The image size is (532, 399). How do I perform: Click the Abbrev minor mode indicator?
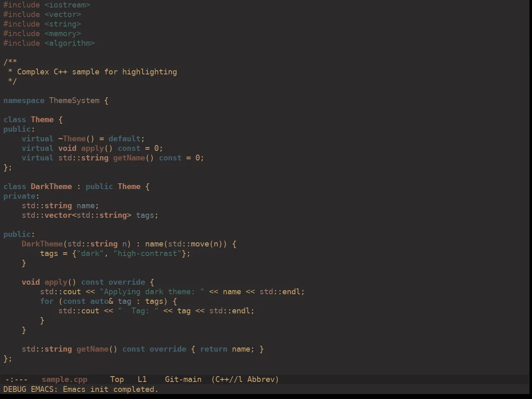263,379
